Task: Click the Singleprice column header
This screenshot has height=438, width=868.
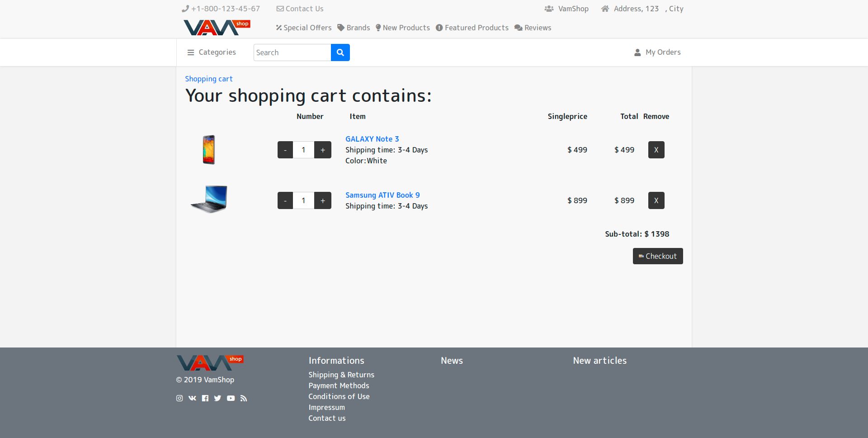Action: click(x=567, y=116)
